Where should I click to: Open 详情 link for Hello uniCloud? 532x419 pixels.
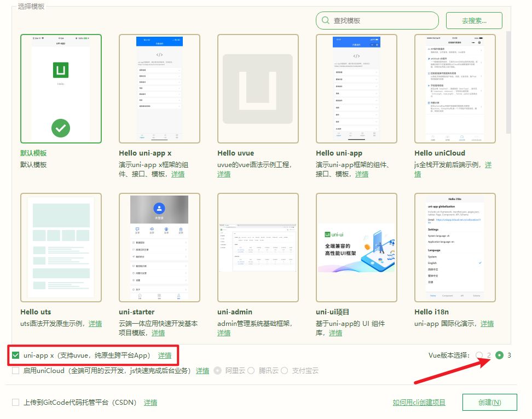click(x=488, y=165)
